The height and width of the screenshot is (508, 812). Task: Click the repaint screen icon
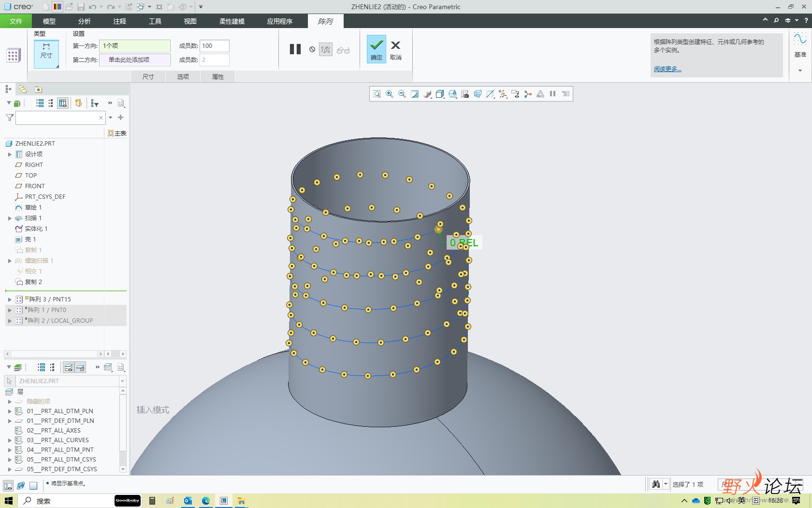[415, 94]
